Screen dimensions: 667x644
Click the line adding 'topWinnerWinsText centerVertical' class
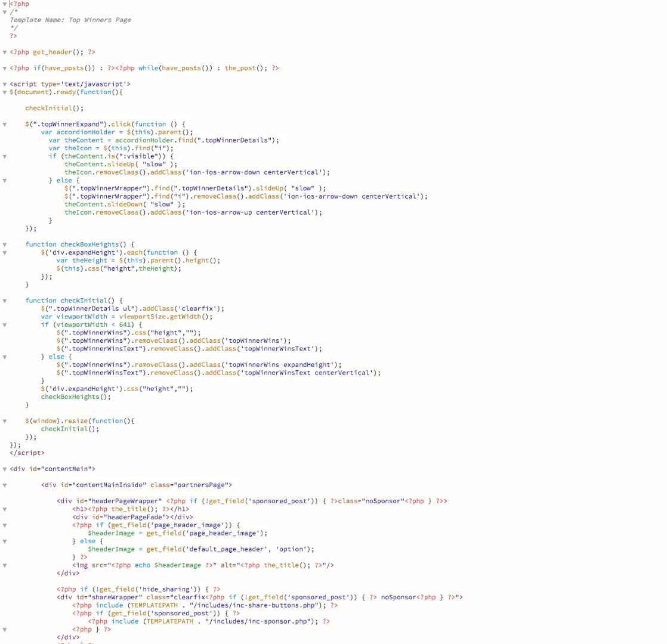click(218, 373)
